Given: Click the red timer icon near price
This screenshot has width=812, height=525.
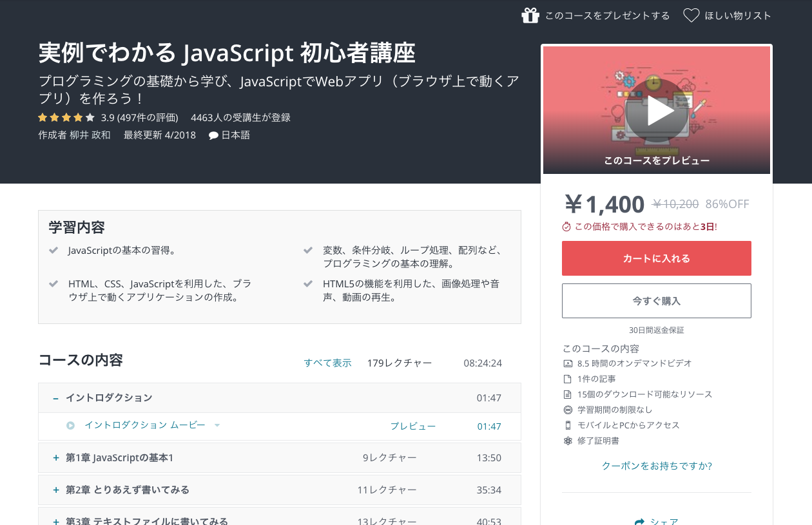Looking at the screenshot, I should pos(566,227).
